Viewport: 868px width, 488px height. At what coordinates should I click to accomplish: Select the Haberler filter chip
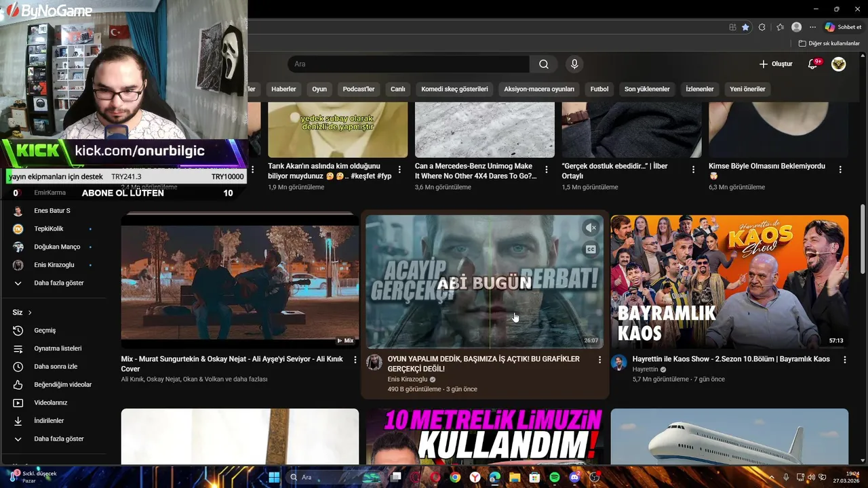point(283,89)
